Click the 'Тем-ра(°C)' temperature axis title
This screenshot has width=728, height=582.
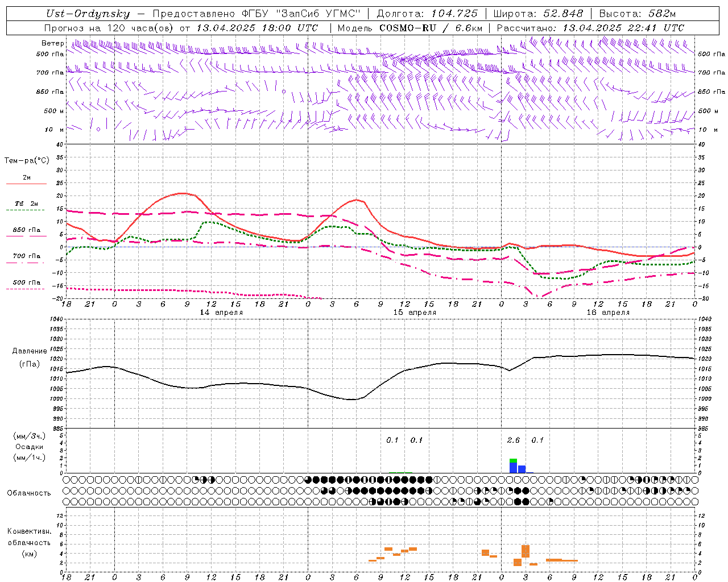(27, 161)
